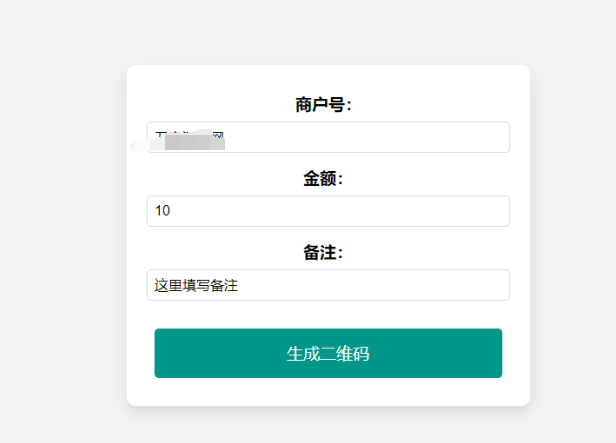Click empty space inside the merchant field

[400, 137]
